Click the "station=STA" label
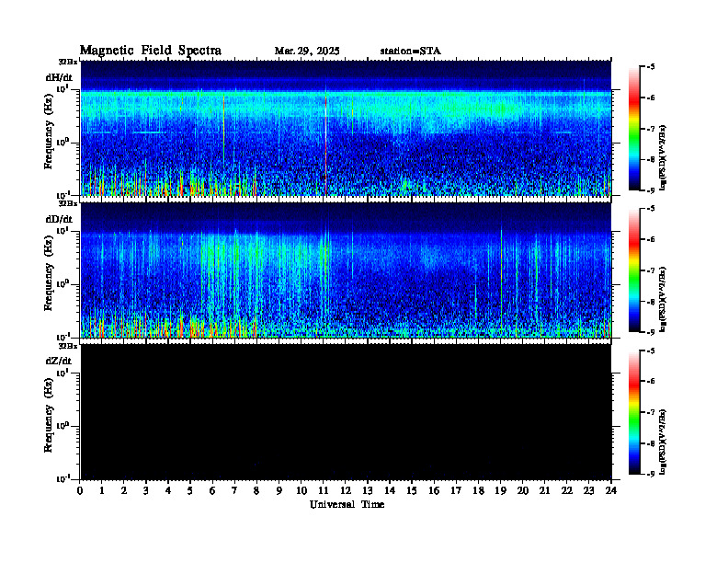 click(410, 52)
